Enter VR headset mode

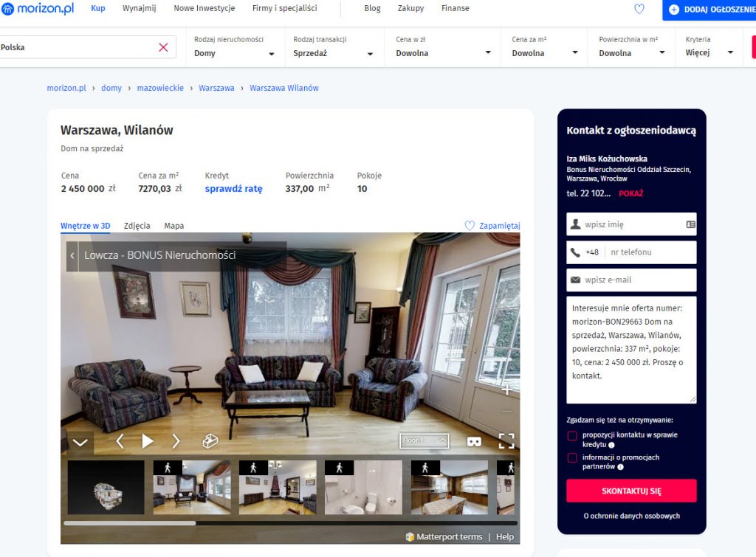click(474, 441)
